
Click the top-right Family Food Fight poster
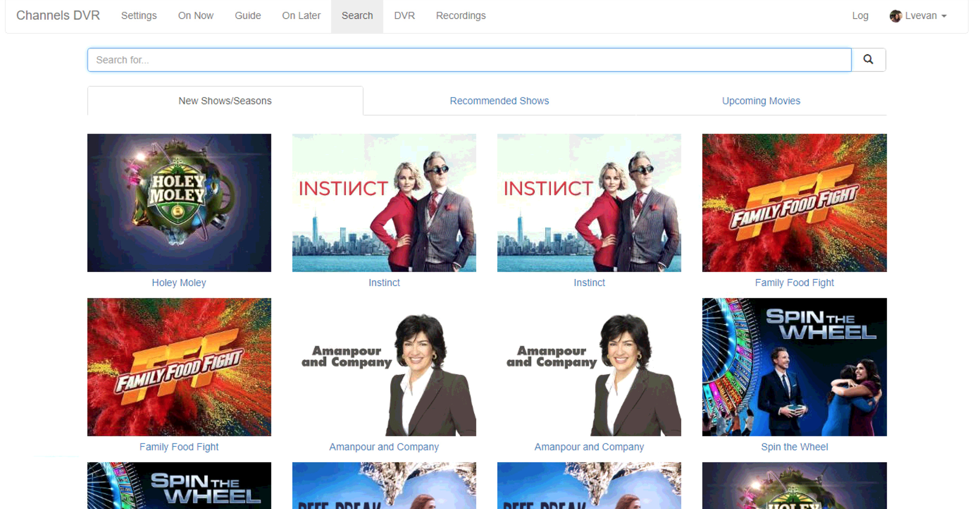click(794, 202)
